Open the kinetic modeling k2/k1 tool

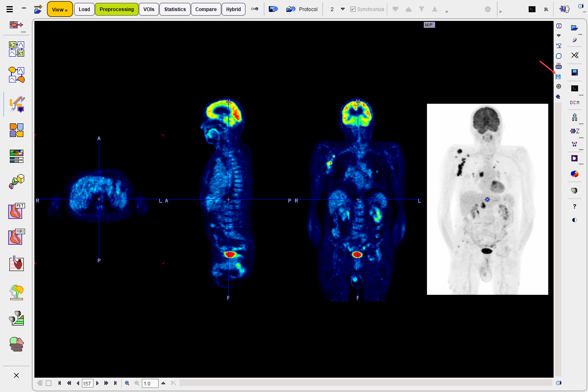pos(17,49)
